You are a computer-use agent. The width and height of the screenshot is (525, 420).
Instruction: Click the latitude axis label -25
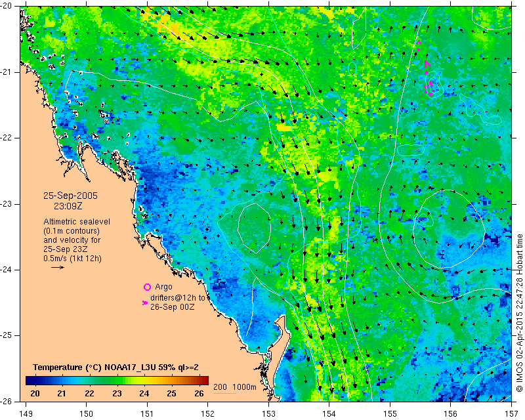coord(7,335)
